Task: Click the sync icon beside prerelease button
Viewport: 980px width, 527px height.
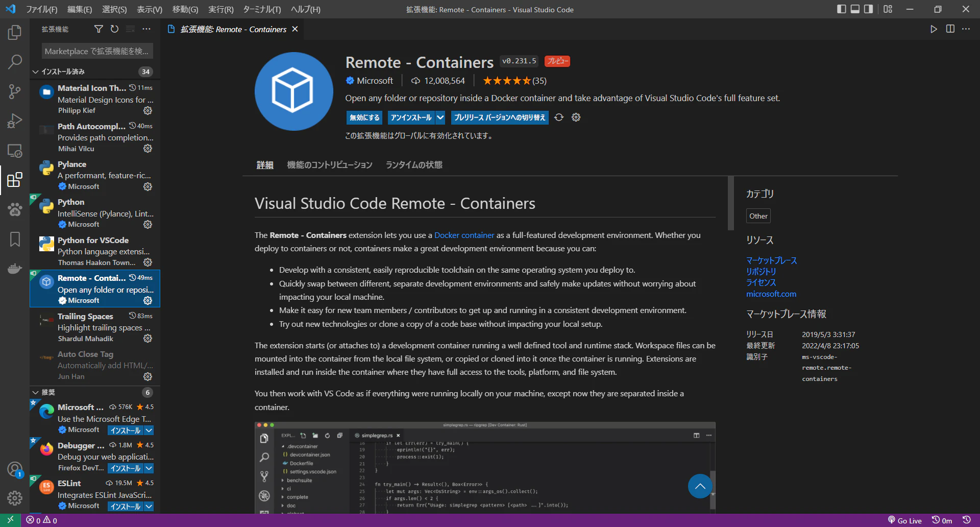Action: [x=559, y=117]
